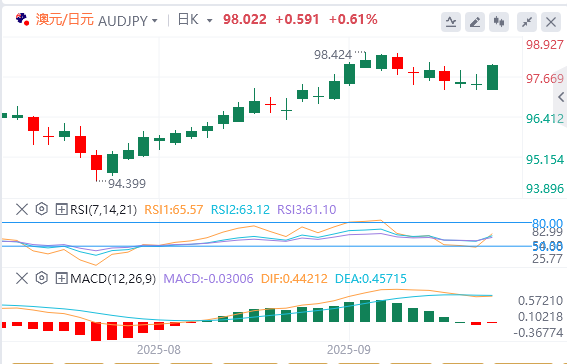Close the chart panel with X

pos(551,22)
